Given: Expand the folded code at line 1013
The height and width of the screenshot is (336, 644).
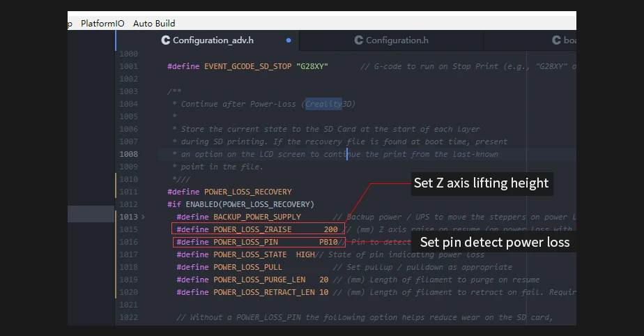Looking at the screenshot, I should (143, 217).
